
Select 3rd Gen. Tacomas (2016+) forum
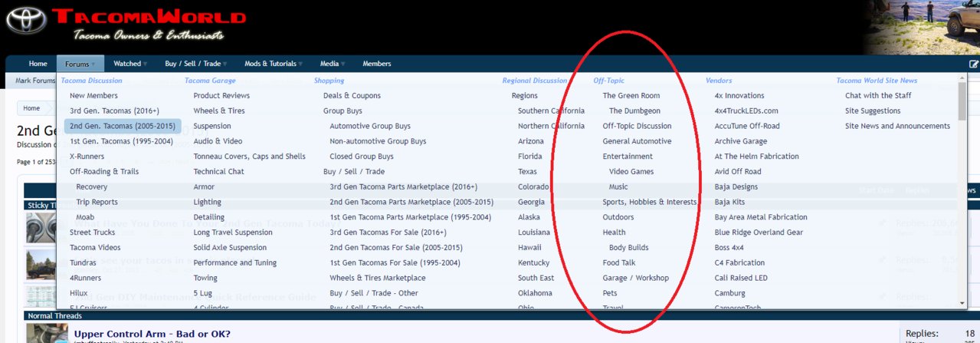coord(114,110)
